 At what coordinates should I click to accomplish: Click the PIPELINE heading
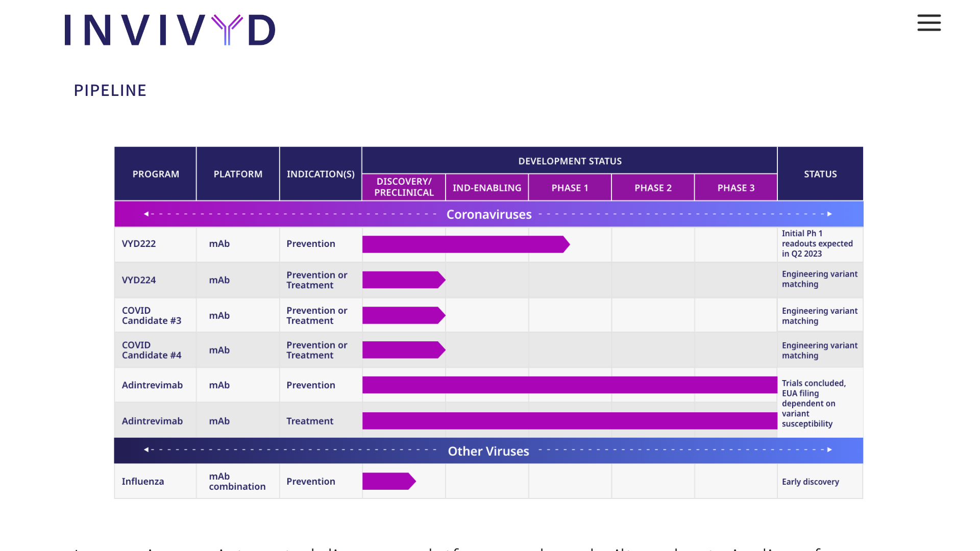click(x=110, y=90)
